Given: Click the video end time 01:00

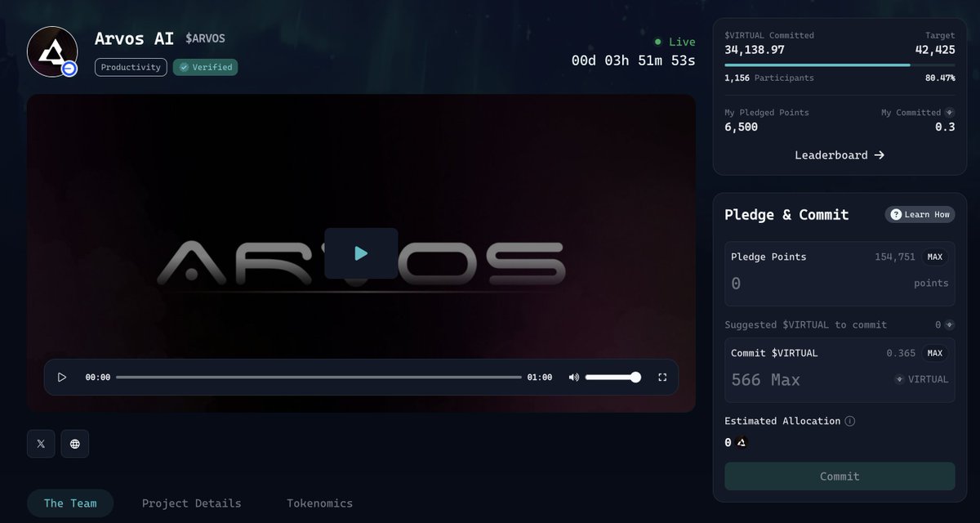Looking at the screenshot, I should tap(540, 378).
